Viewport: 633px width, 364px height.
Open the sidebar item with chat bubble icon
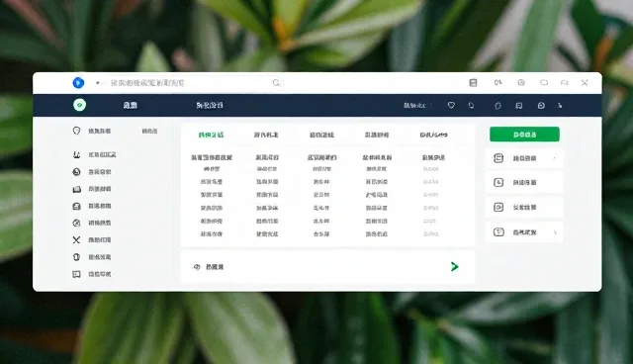tap(92, 274)
